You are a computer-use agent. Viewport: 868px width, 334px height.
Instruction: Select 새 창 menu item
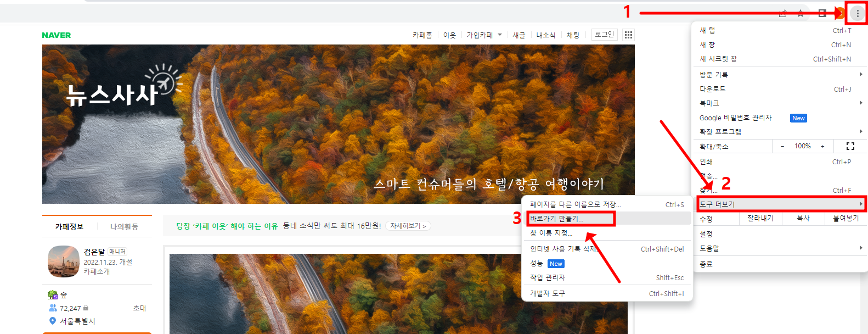tap(779, 44)
